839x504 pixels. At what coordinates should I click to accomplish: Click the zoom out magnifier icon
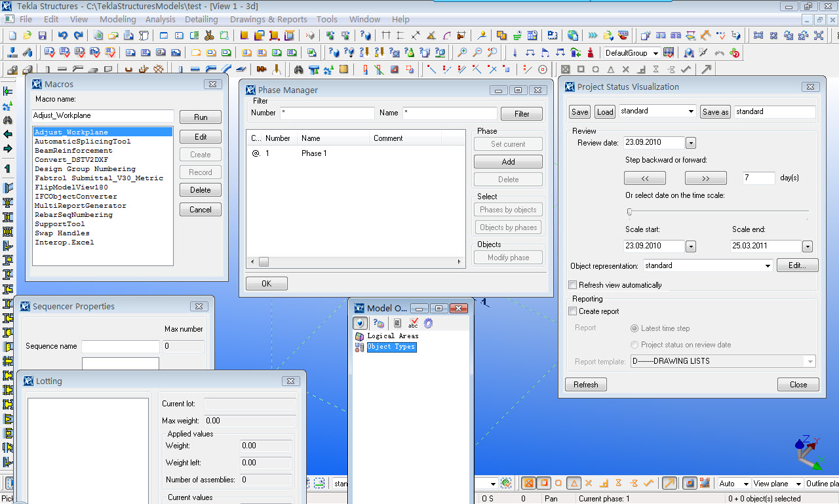[477, 52]
